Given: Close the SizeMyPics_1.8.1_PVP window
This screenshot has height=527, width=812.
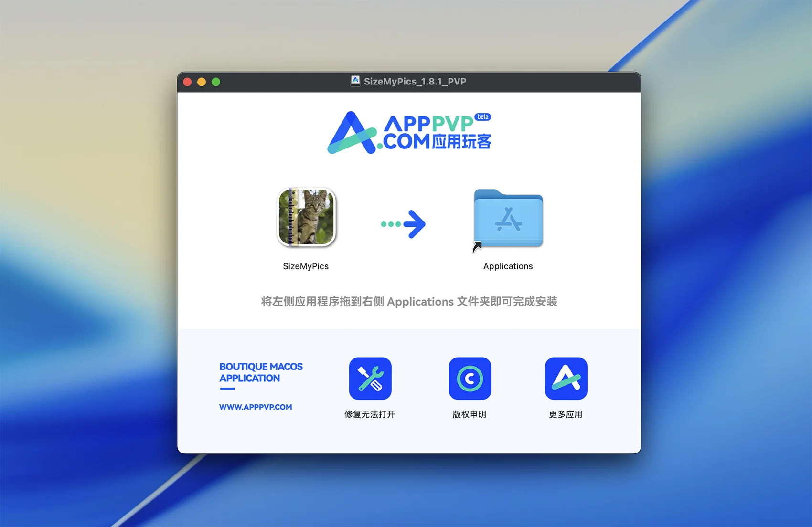Looking at the screenshot, I should pos(188,82).
